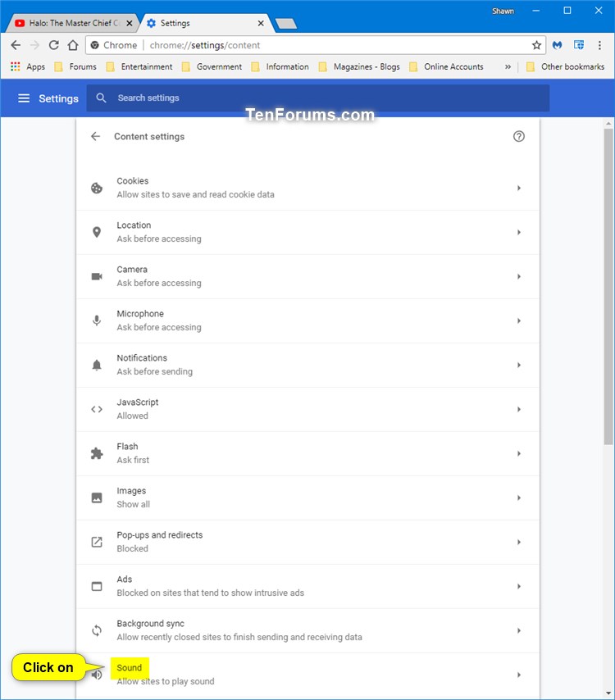
Task: Open the Settings hamburger menu
Action: pyautogui.click(x=24, y=98)
